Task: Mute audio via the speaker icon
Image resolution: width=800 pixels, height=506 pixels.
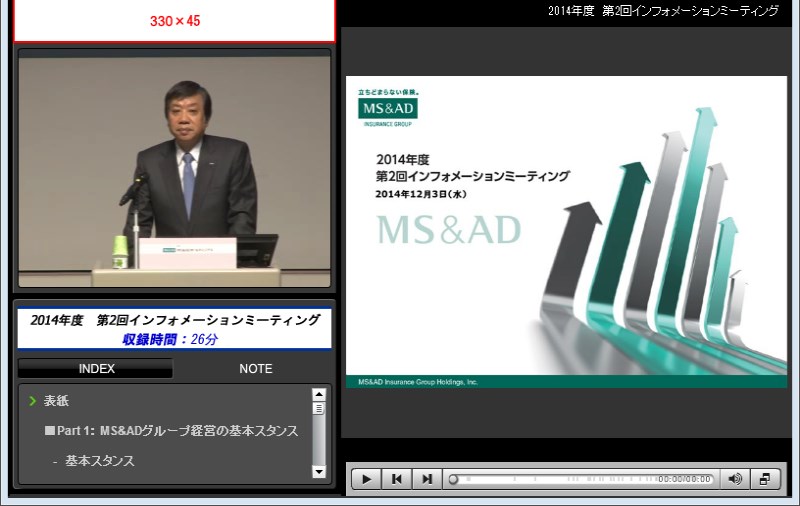Action: pyautogui.click(x=735, y=479)
